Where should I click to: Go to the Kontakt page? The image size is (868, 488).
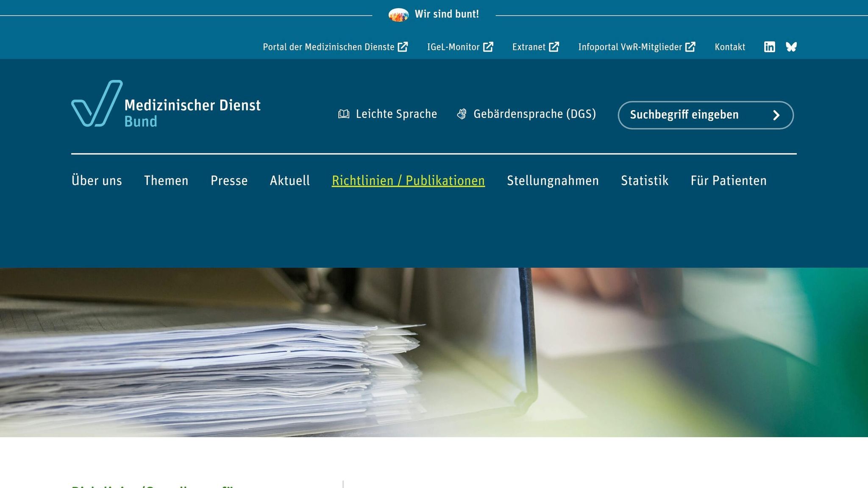pos(729,47)
